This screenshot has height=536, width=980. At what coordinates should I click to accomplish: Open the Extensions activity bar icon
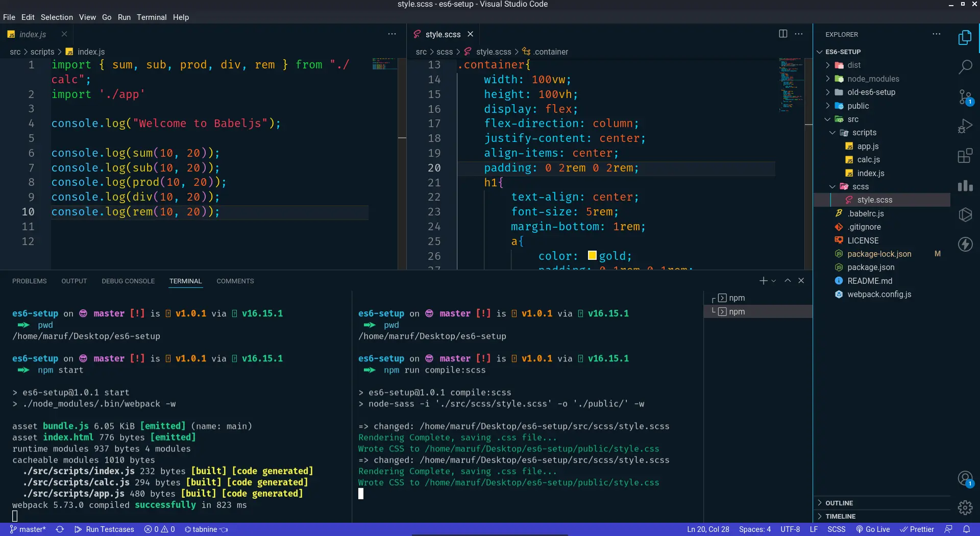[965, 156]
